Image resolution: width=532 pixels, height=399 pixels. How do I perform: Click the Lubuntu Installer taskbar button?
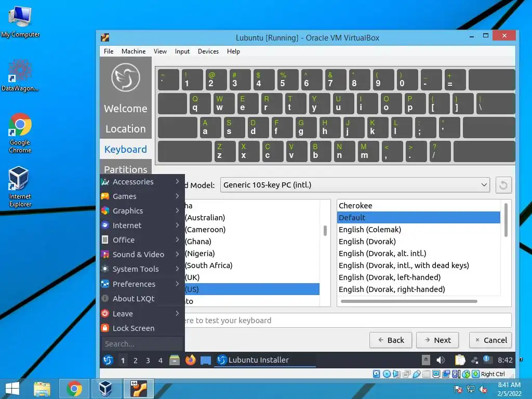(x=265, y=360)
